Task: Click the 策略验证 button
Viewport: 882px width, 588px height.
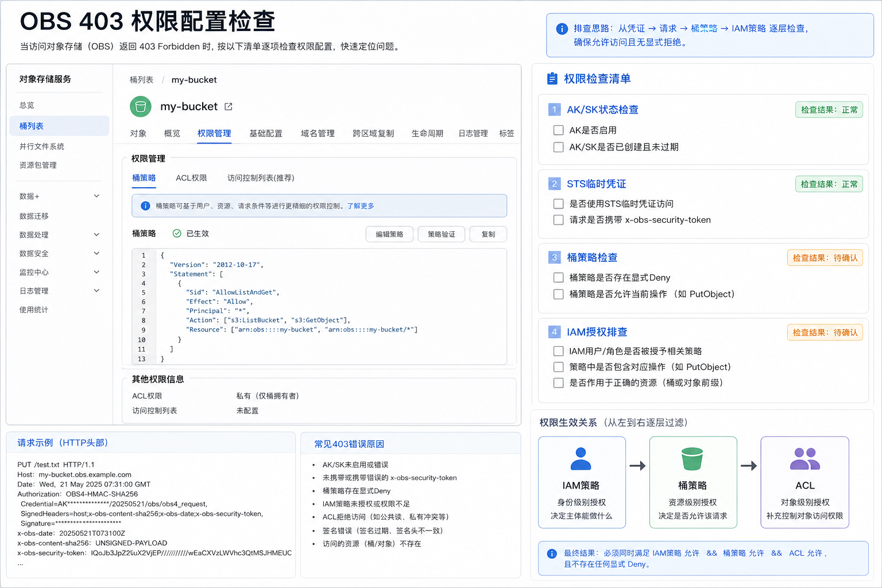Action: pyautogui.click(x=442, y=234)
